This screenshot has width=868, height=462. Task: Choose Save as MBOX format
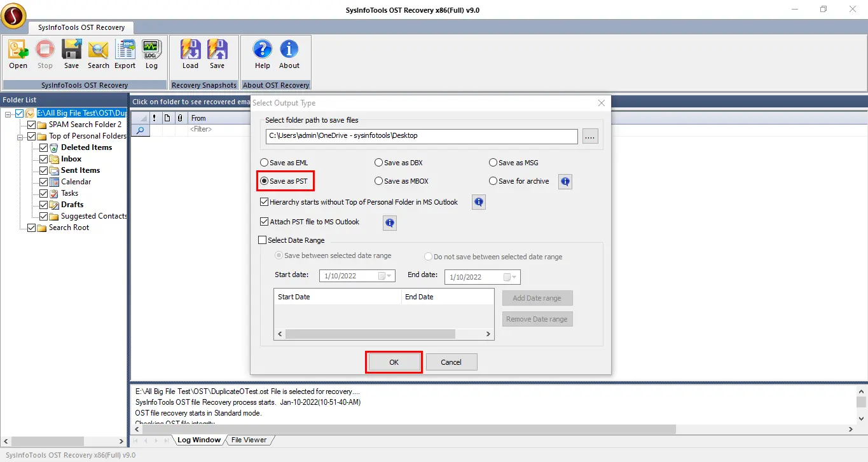click(x=379, y=181)
